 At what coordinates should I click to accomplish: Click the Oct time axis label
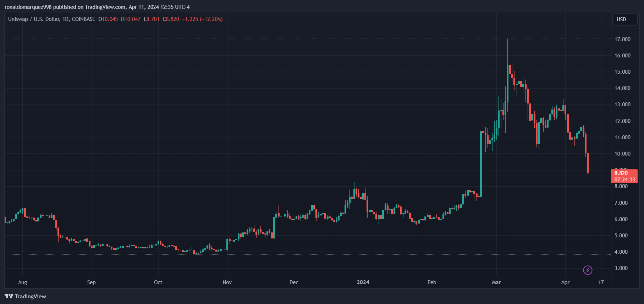tap(158, 282)
